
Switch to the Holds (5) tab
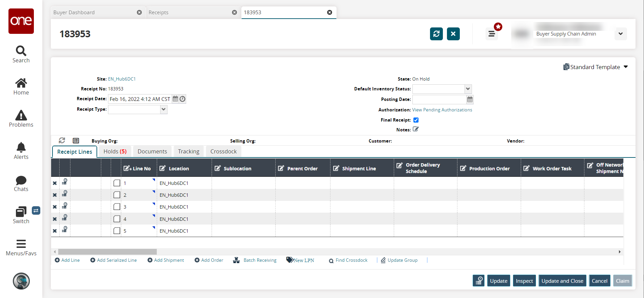pos(115,151)
